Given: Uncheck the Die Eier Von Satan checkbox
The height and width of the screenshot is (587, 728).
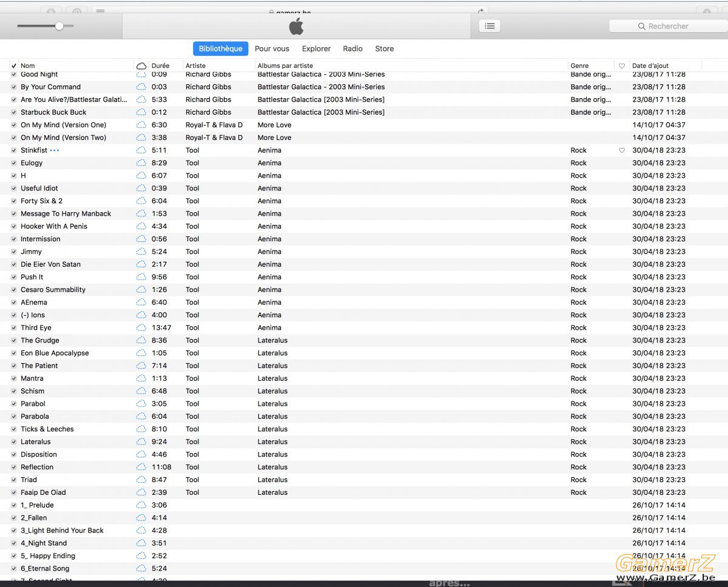Looking at the screenshot, I should click(14, 264).
